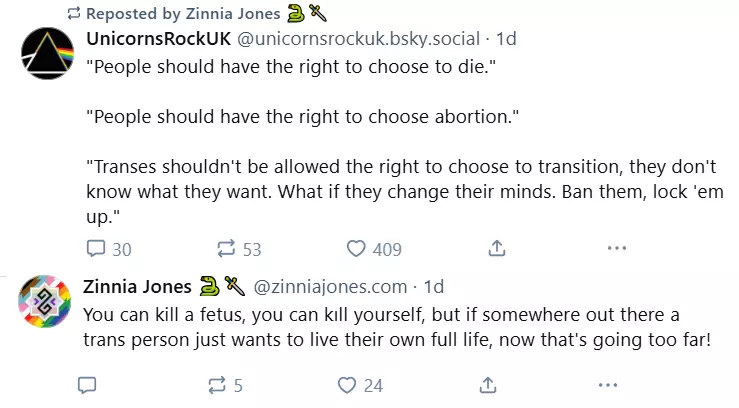Image resolution: width=739 pixels, height=408 pixels.
Task: Open replies on UnicornsRockUK's post
Action: click(109, 249)
